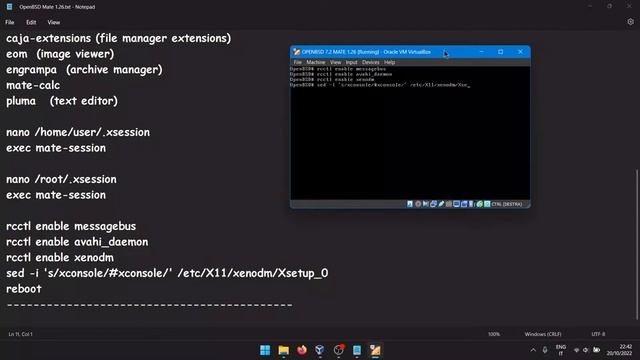The width and height of the screenshot is (640, 360).
Task: Click line 'reboot' in Notepad
Action: coord(24,289)
